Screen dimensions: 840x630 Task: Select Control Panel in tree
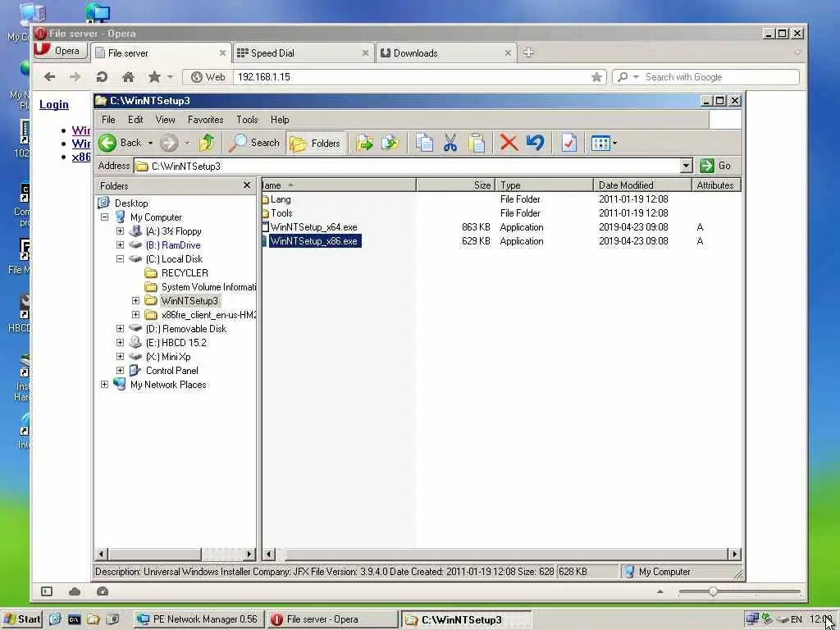point(172,370)
